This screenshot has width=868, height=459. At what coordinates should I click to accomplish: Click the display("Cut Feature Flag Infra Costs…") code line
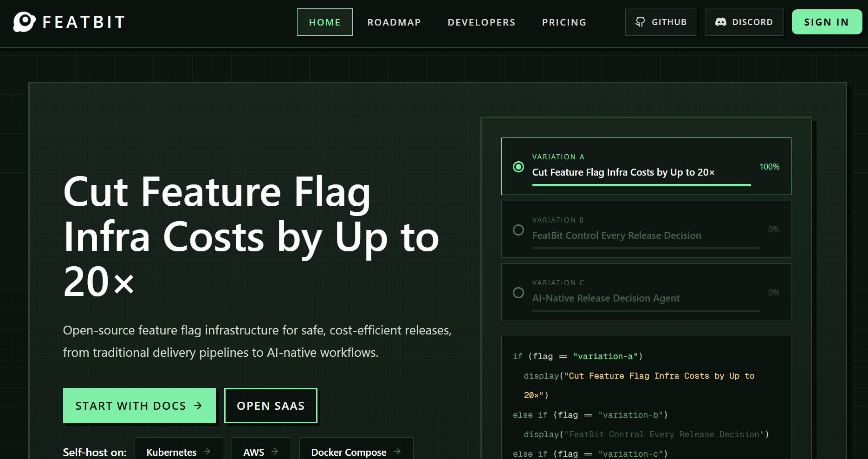coord(639,386)
